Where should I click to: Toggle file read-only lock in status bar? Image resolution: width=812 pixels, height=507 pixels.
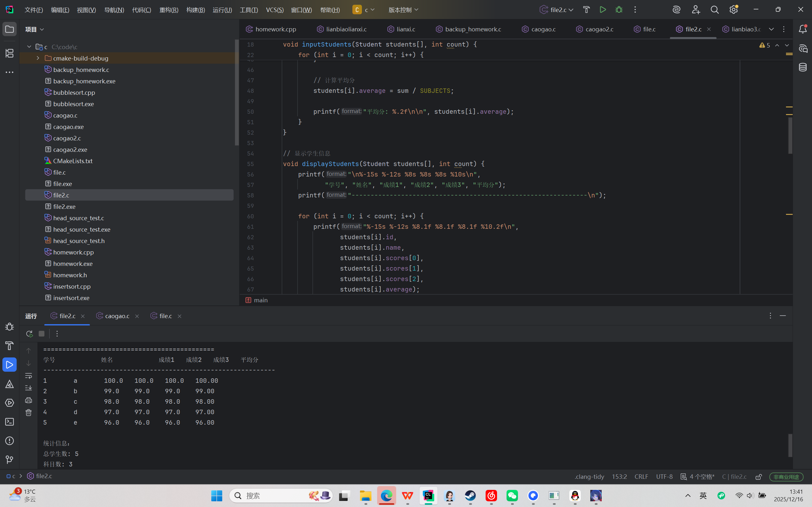click(x=759, y=477)
